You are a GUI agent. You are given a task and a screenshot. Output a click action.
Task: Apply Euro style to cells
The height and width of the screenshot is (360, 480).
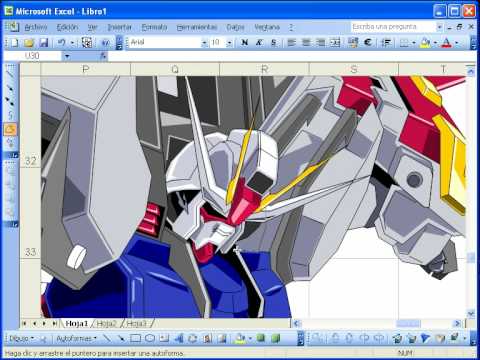(x=367, y=42)
